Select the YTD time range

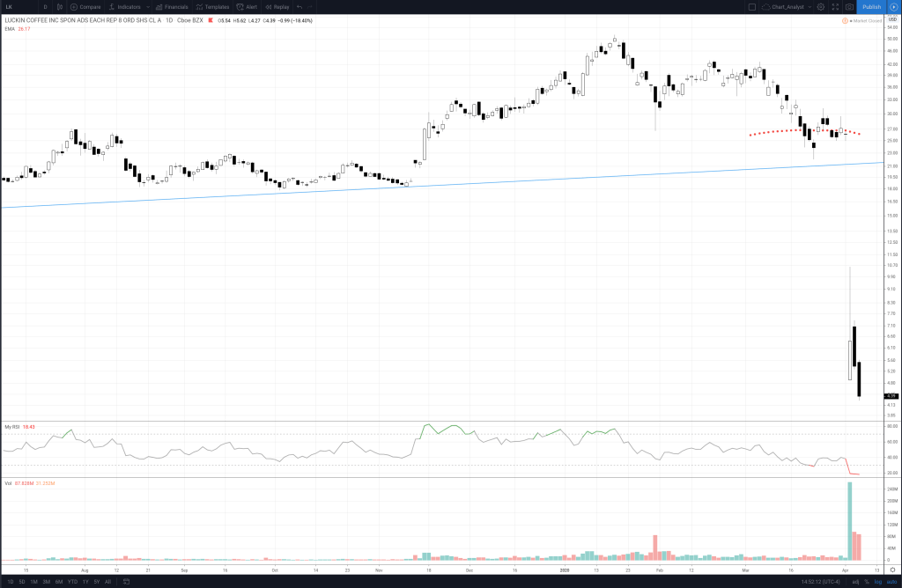pyautogui.click(x=72, y=582)
